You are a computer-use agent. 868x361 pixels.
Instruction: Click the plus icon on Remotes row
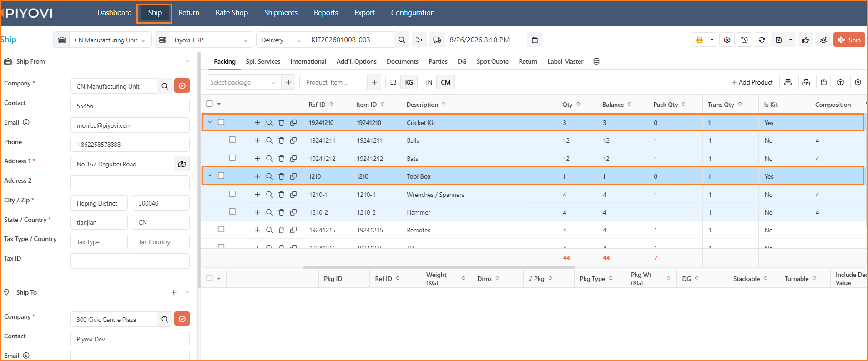coord(257,230)
